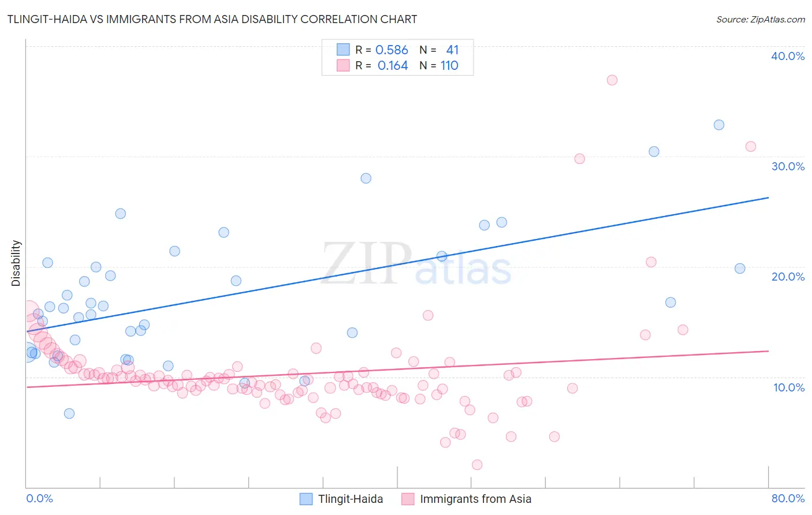
Task: Click the blue Tlingit-Haida legend swatch at bottom
Action: tap(306, 499)
